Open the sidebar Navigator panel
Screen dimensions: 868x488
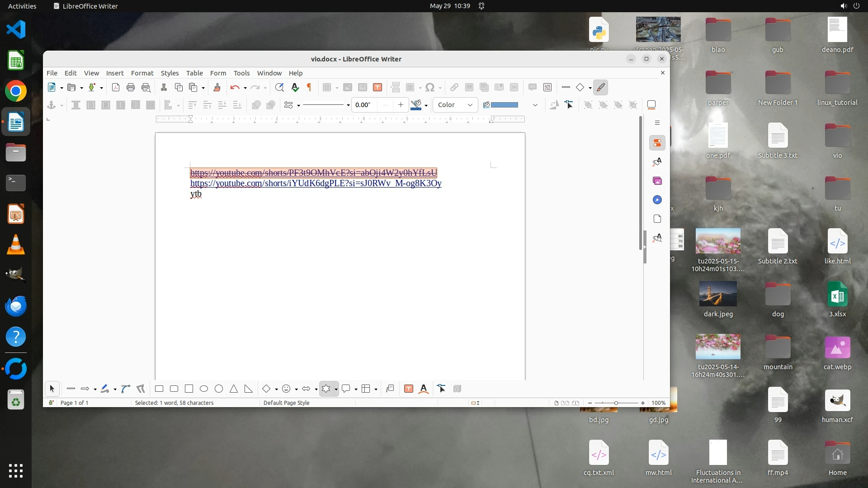click(x=657, y=200)
